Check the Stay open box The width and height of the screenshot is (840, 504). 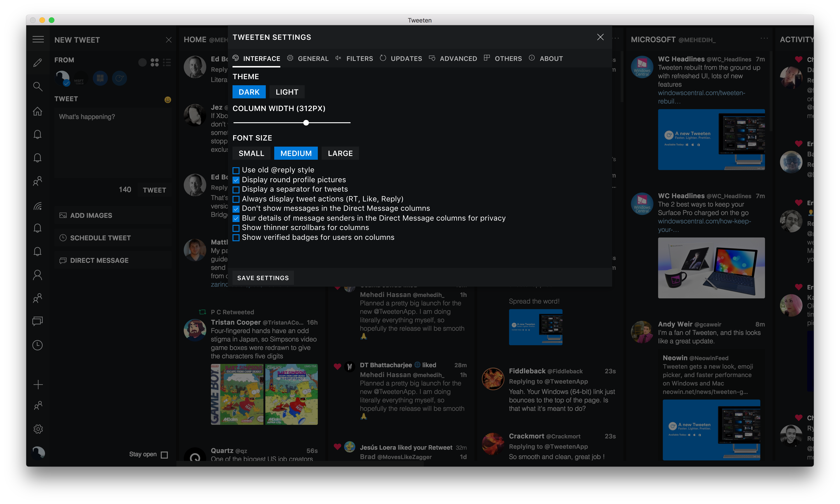point(165,455)
